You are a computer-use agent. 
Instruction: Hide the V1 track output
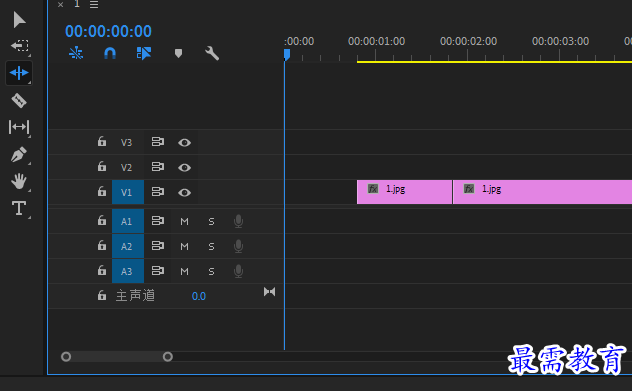tap(184, 193)
